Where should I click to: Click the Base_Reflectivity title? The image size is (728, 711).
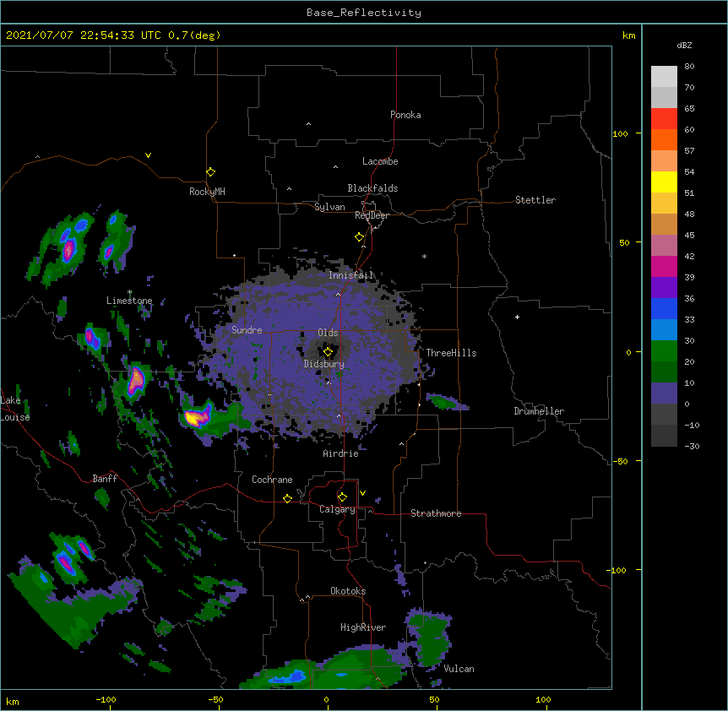[364, 13]
